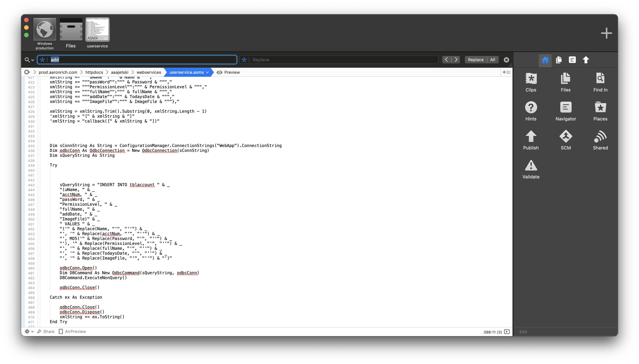Open the Places starred folder icon
The width and height of the screenshot is (639, 364).
(600, 108)
